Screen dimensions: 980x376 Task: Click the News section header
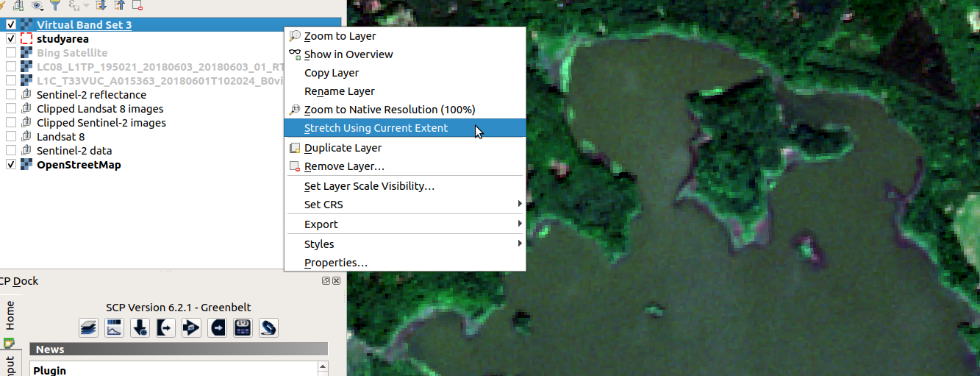179,349
